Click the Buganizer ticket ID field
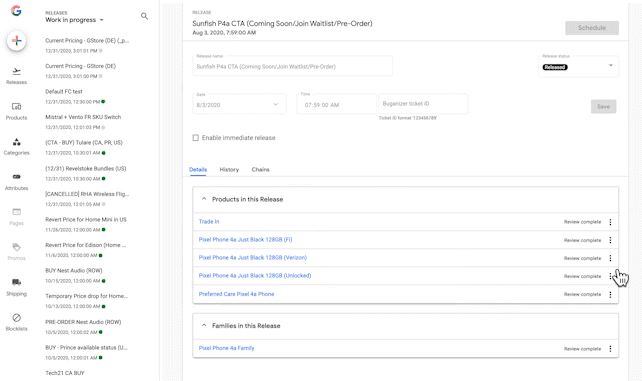Viewport: 642px width, 381px height. [423, 104]
